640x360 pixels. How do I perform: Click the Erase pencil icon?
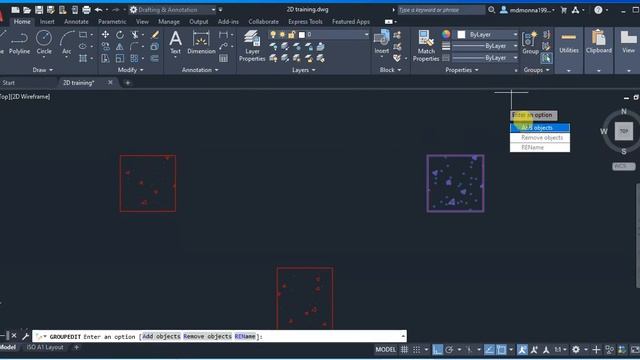click(155, 35)
